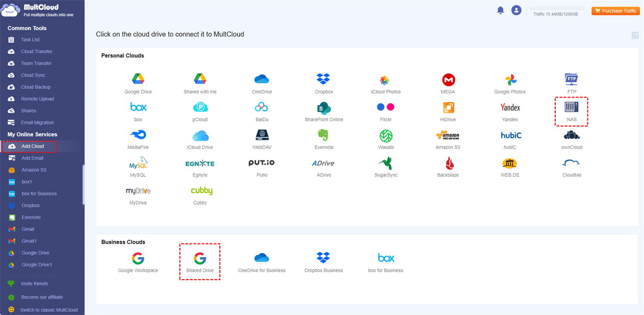The image size is (644, 315).
Task: Open the notifications bell
Action: pos(500,10)
